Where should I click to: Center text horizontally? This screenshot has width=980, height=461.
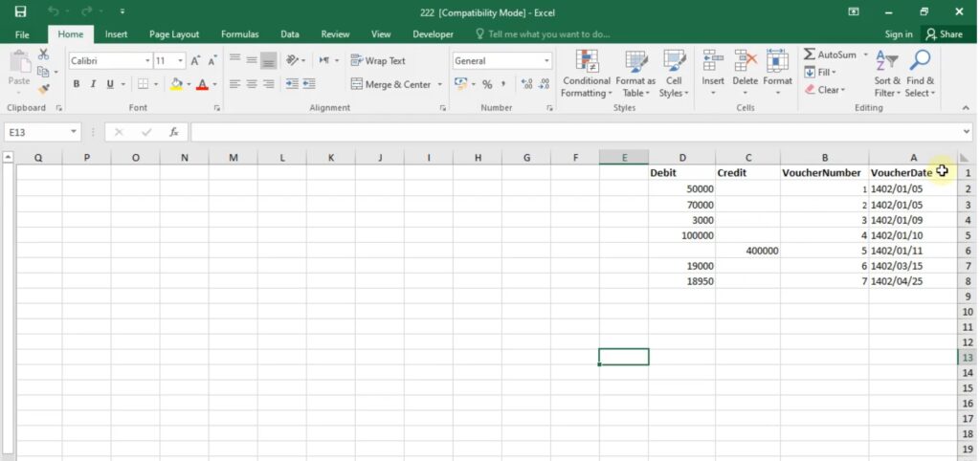[x=252, y=84]
